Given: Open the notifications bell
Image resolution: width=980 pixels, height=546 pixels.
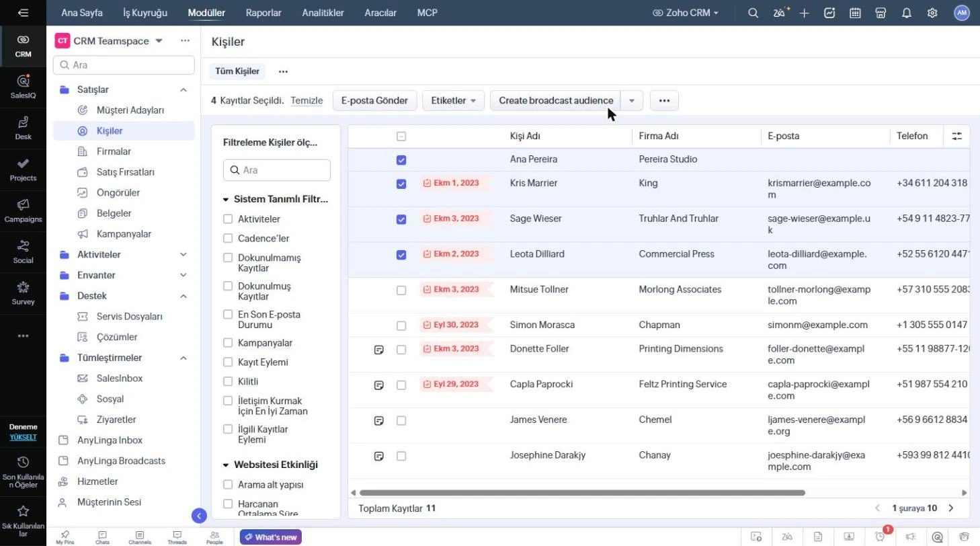Looking at the screenshot, I should coord(907,13).
